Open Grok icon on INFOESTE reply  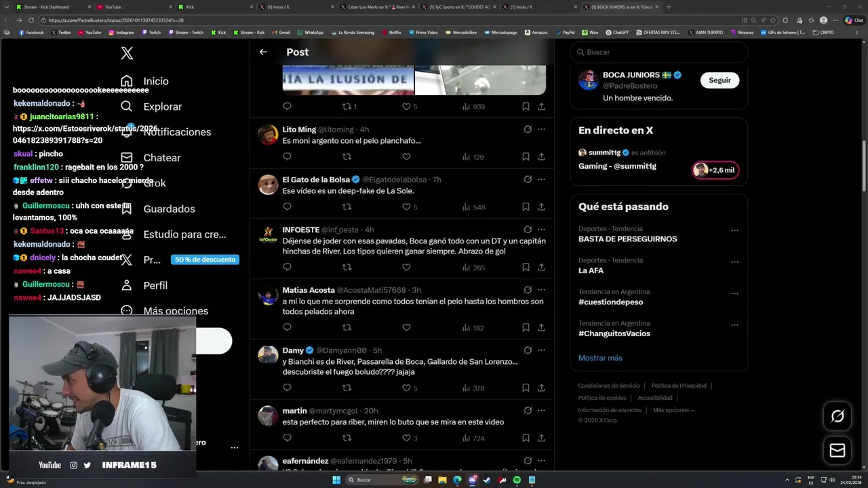tap(528, 230)
